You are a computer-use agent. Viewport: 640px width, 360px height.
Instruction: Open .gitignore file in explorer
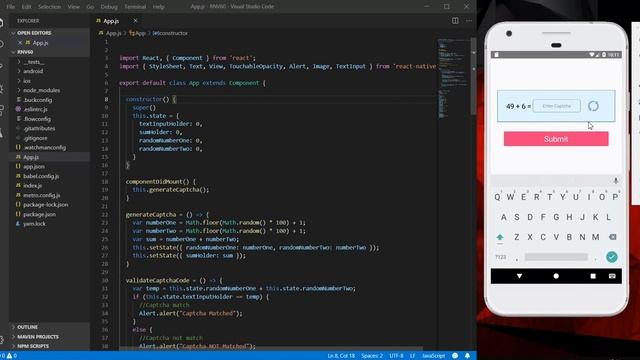point(49,138)
